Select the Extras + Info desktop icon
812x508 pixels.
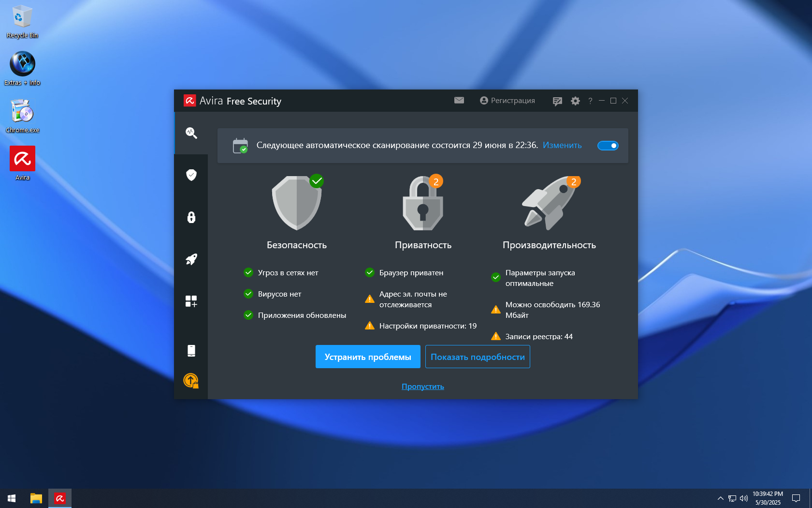(x=22, y=69)
